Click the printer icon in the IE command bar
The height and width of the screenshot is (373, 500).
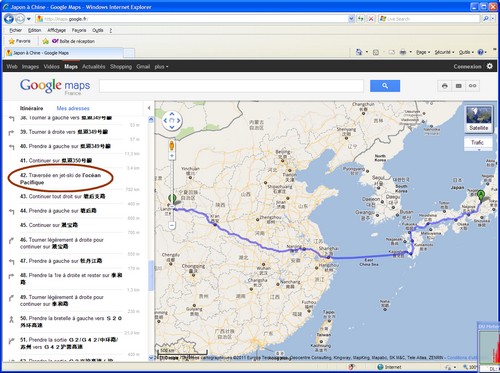coord(403,52)
